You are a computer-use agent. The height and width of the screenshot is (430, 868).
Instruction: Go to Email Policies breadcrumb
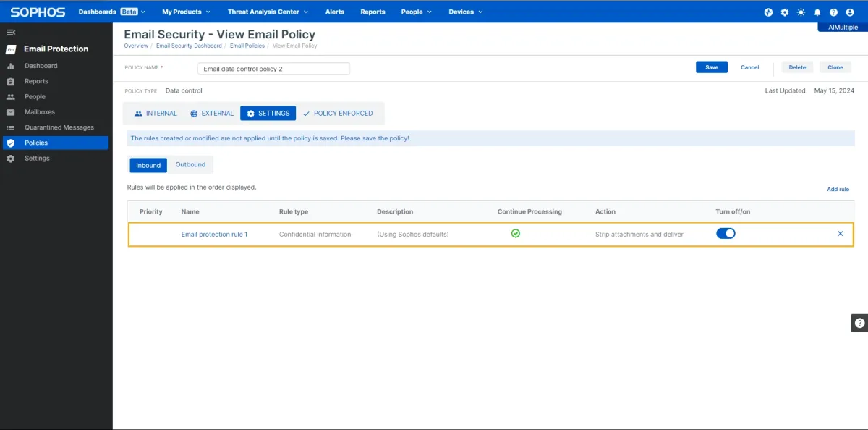[247, 46]
